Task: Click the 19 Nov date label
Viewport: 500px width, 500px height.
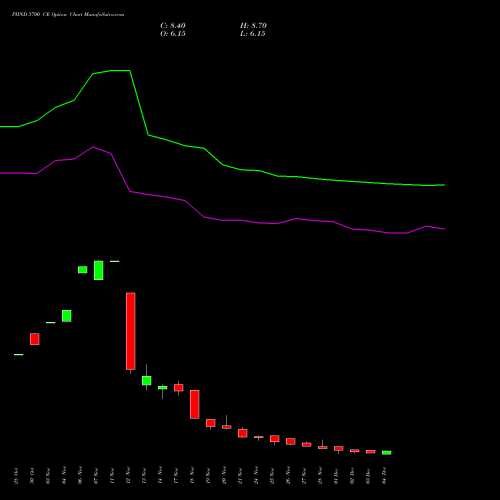Action: (208, 476)
